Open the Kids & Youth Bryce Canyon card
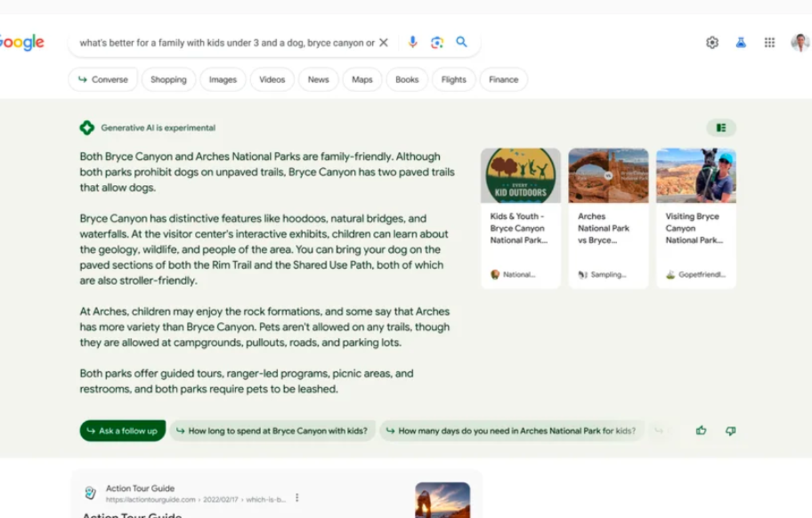The image size is (812, 518). tap(520, 218)
